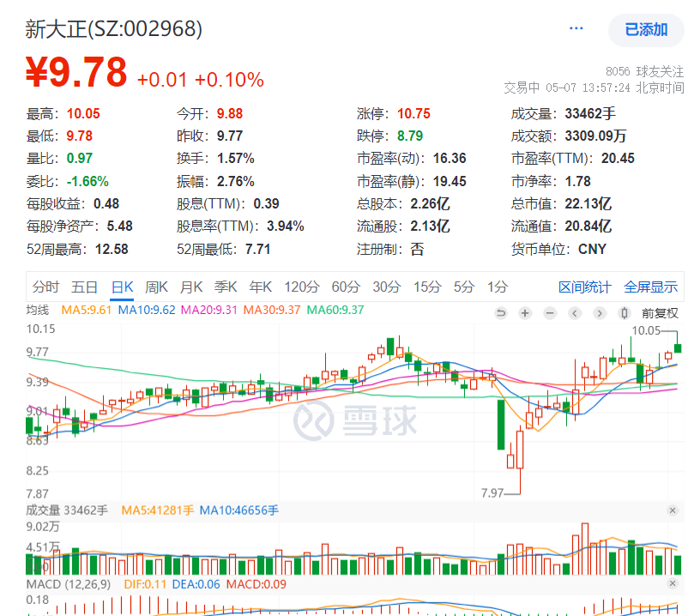Image resolution: width=688 pixels, height=616 pixels.
Task: Zoom out the K-line chart with minus icon
Action: click(x=550, y=313)
